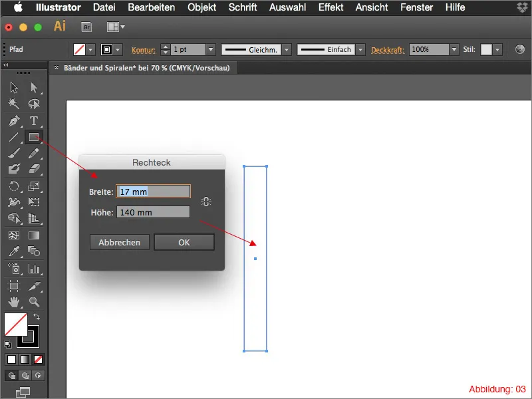Select the Column Graph tool
The width and height of the screenshot is (532, 399).
34,269
